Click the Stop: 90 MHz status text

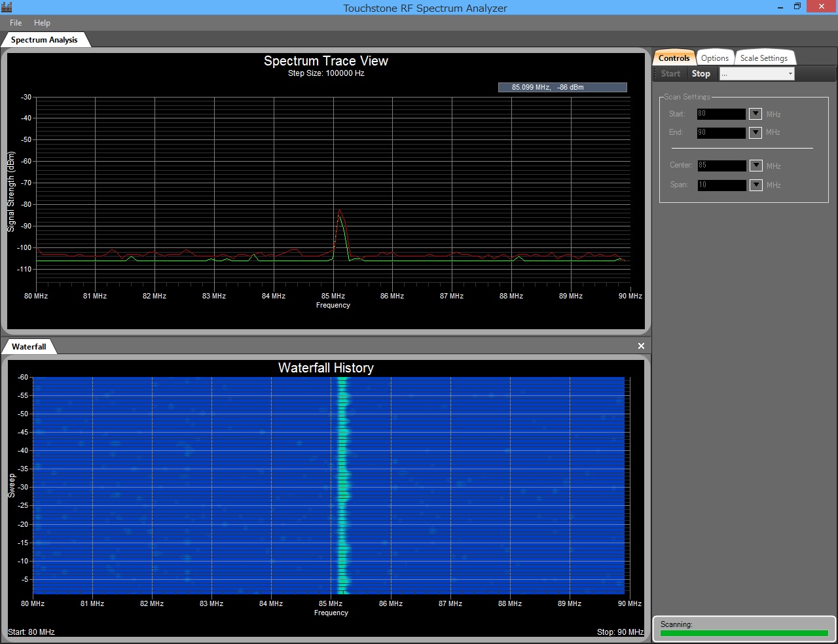click(x=620, y=632)
